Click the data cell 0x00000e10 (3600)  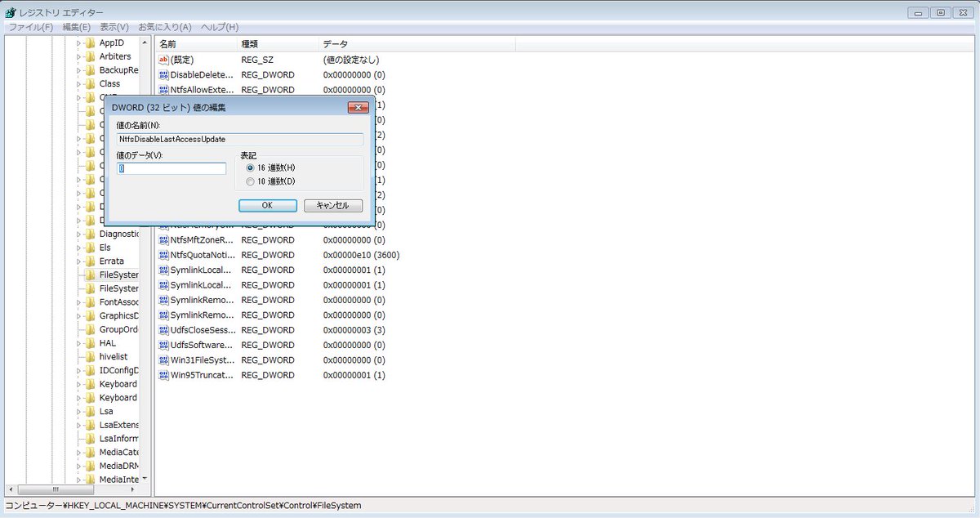(x=361, y=255)
